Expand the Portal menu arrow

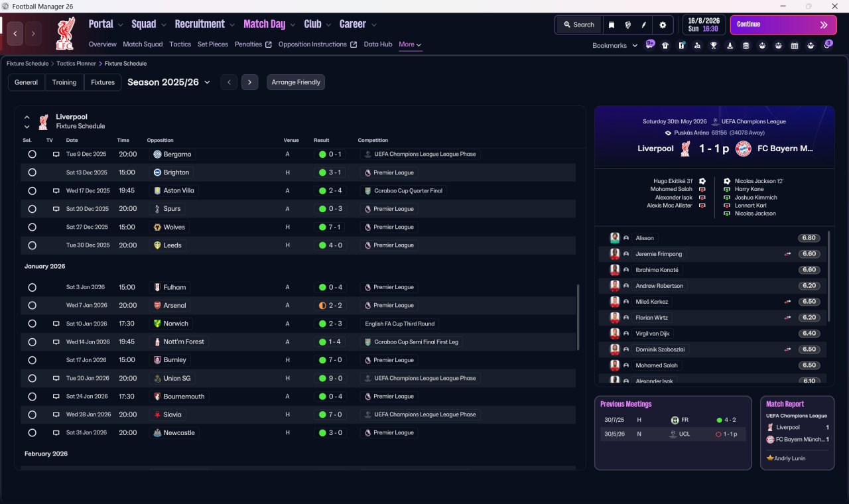tap(120, 25)
